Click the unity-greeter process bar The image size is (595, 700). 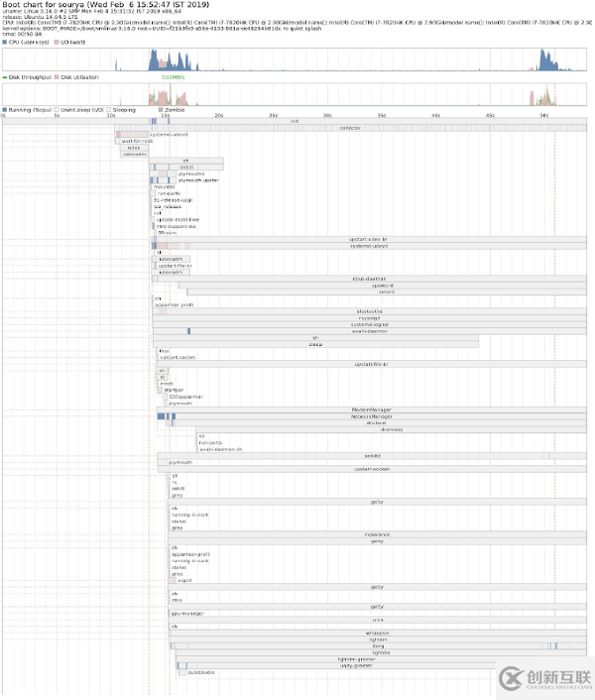click(356, 665)
